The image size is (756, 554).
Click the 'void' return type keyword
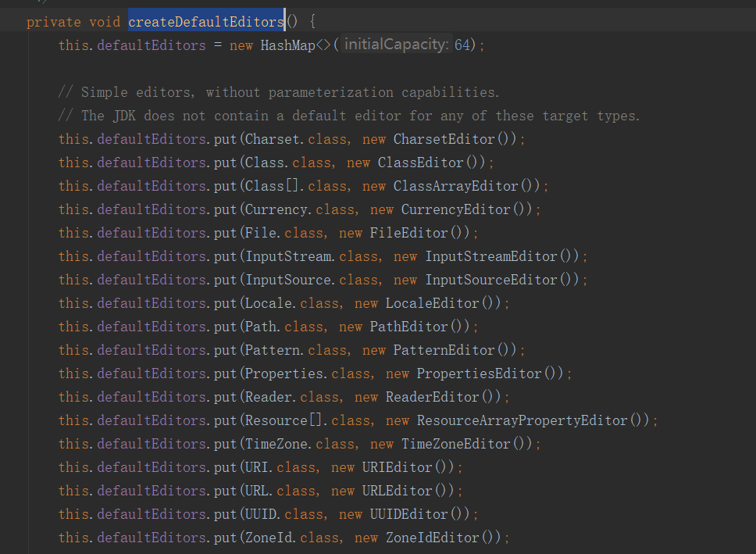click(x=105, y=22)
